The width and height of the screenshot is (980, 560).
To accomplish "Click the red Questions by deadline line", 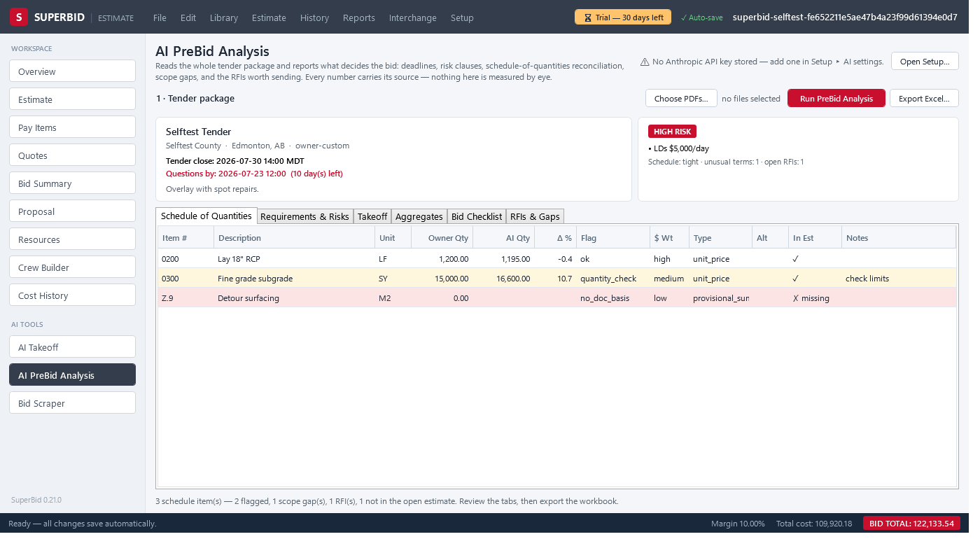I will (254, 174).
